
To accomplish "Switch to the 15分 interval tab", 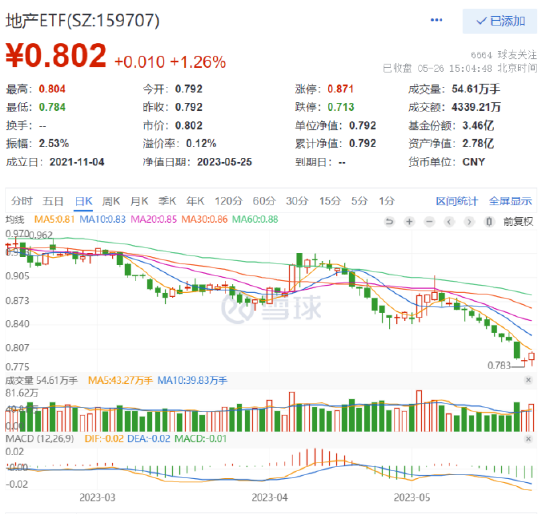I will click(330, 201).
